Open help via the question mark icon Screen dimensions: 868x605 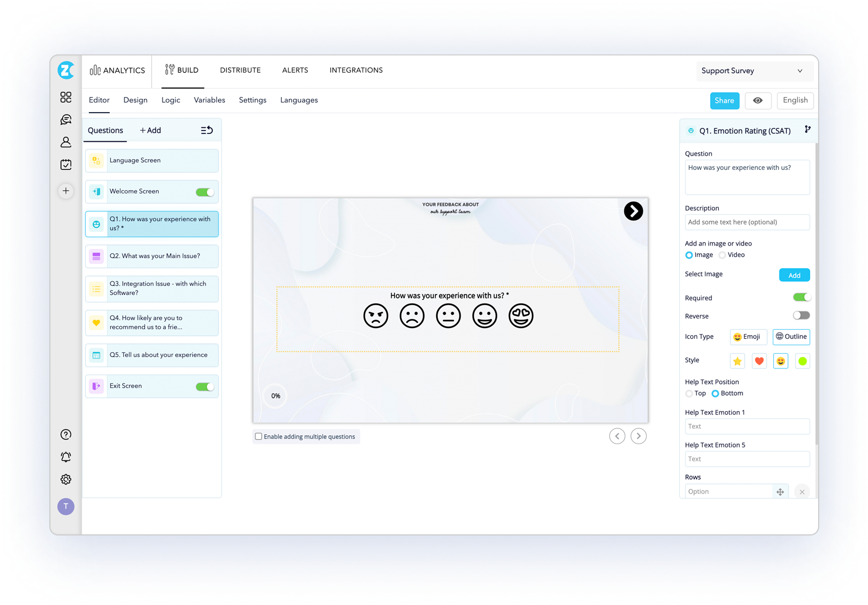click(66, 434)
